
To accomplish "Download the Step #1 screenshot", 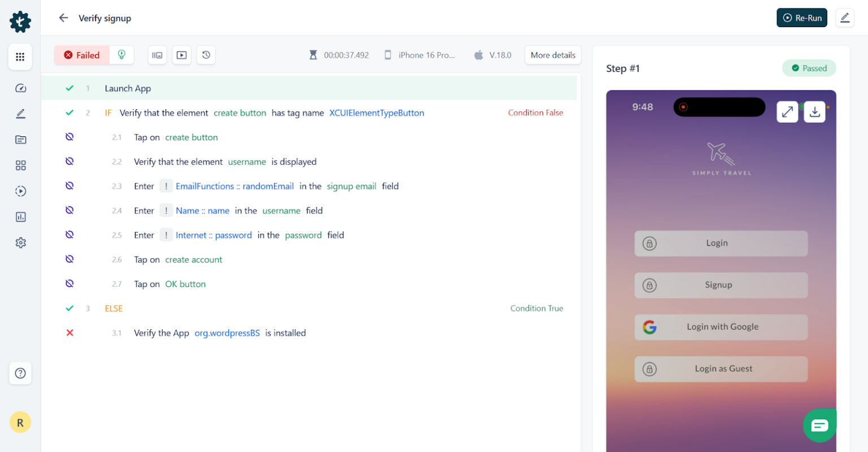I will coord(814,111).
